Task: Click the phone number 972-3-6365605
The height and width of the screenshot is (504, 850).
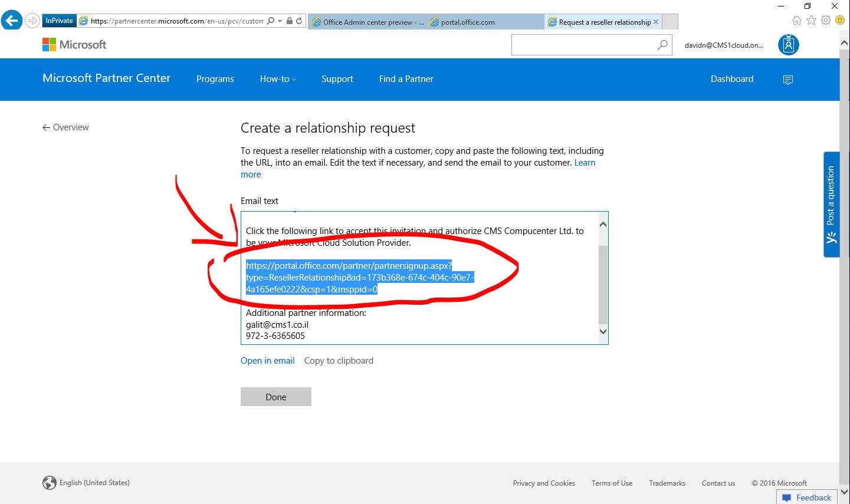Action: click(275, 336)
